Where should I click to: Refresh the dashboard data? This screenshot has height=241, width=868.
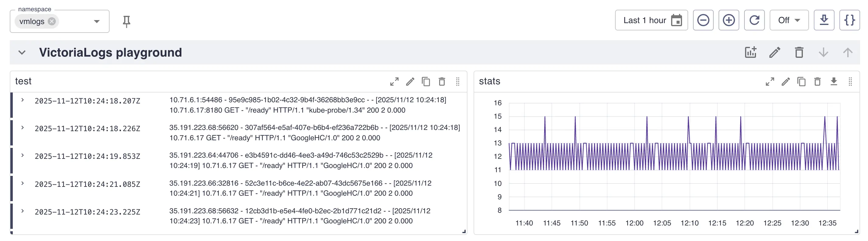754,21
